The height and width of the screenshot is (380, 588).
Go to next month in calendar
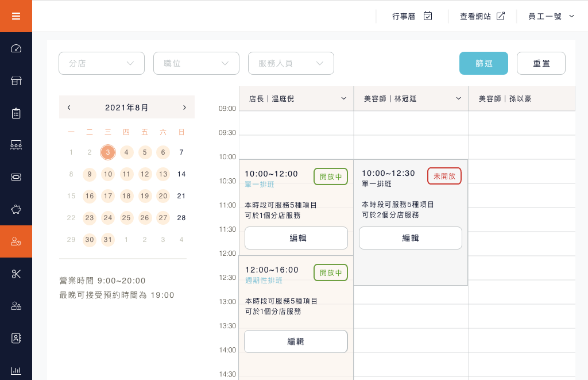click(x=184, y=108)
